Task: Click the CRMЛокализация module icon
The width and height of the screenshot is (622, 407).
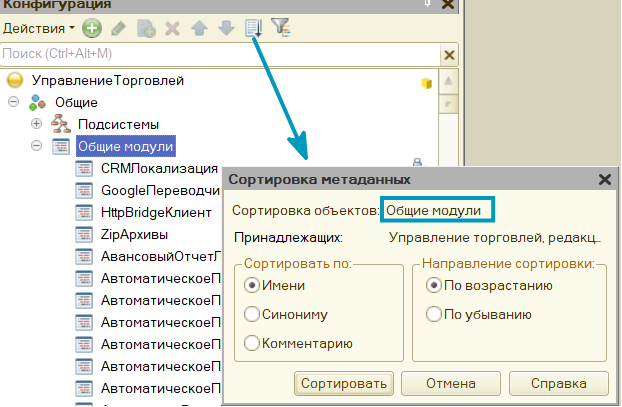Action: 84,168
